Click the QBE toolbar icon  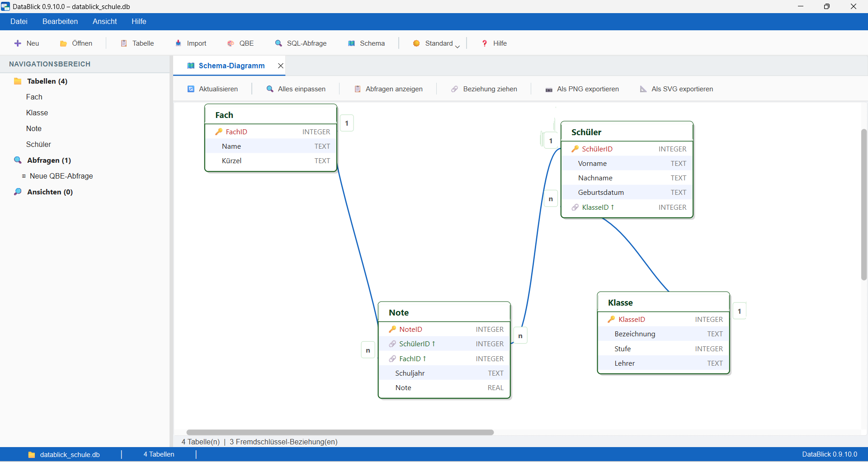(x=231, y=43)
